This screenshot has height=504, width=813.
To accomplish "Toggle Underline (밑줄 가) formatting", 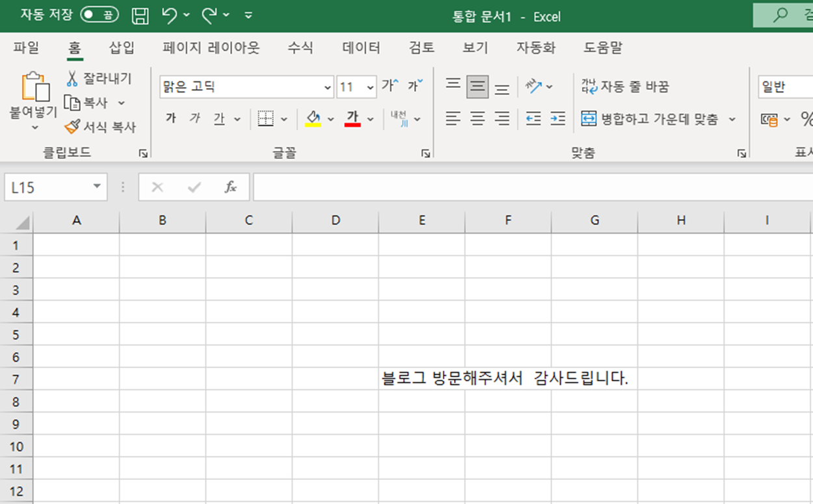I will click(219, 118).
